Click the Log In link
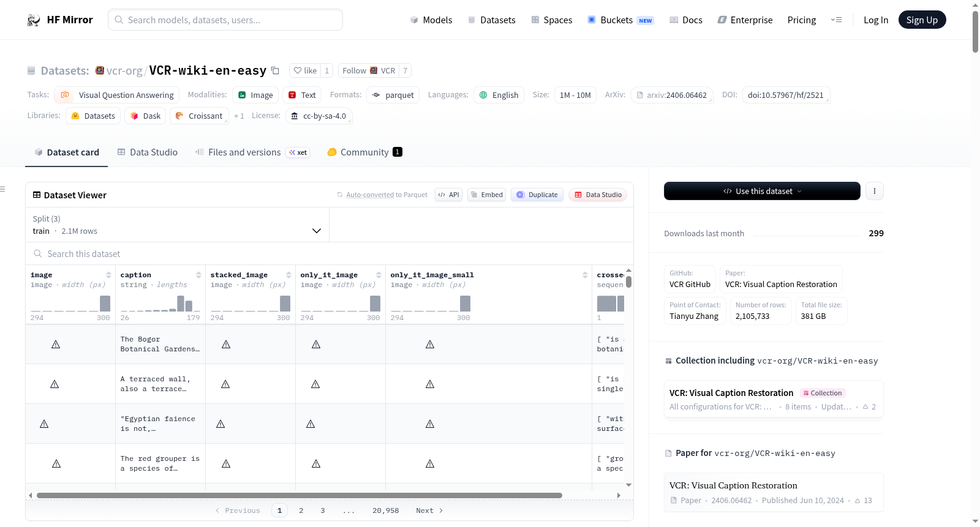The height and width of the screenshot is (527, 980). click(x=876, y=20)
